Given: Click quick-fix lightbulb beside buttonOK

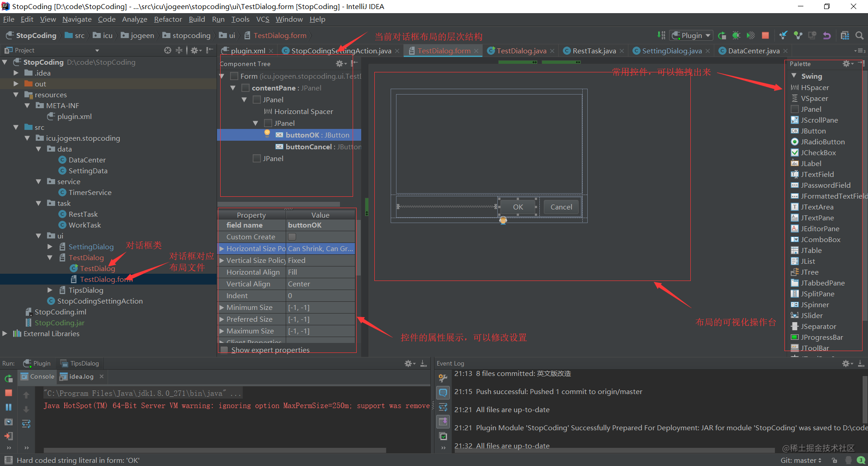Looking at the screenshot, I should 267,133.
